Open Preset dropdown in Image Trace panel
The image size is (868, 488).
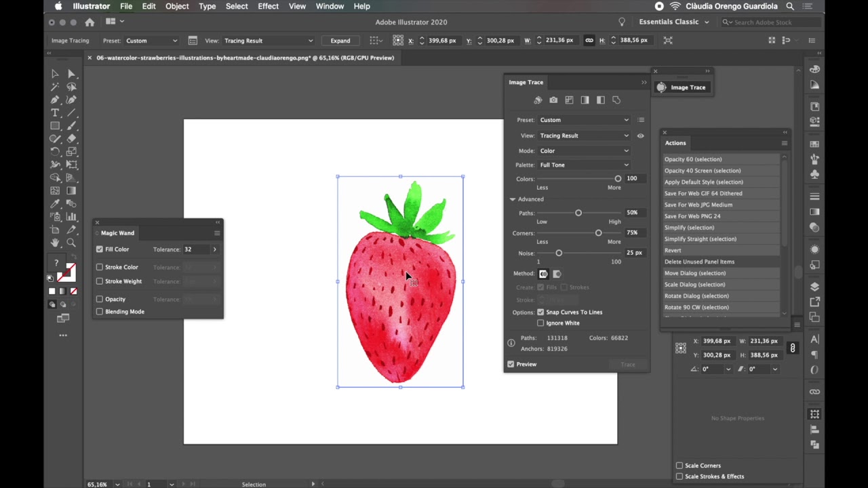[x=584, y=120]
